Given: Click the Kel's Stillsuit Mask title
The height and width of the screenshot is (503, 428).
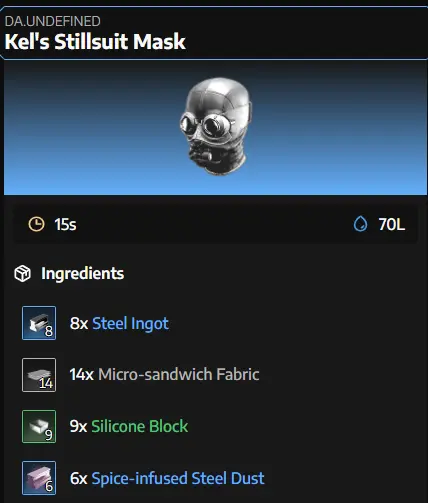Looking at the screenshot, I should point(95,42).
